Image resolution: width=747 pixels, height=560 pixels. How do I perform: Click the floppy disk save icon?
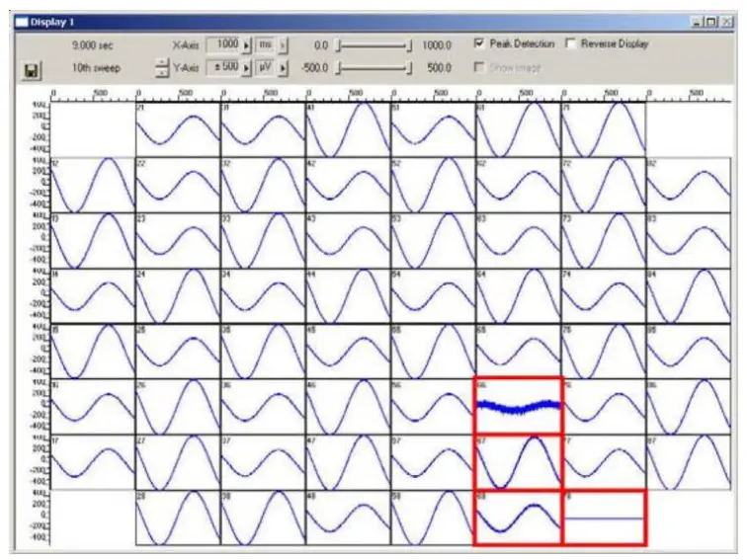click(x=32, y=71)
